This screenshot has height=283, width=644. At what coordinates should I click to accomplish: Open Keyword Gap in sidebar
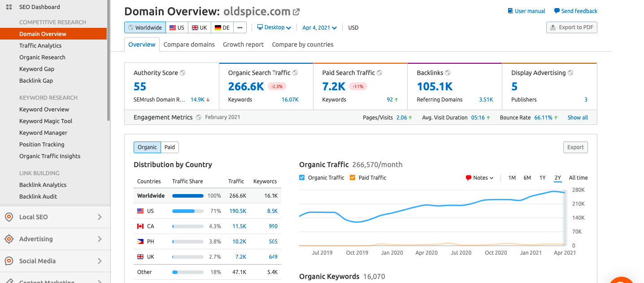click(37, 69)
